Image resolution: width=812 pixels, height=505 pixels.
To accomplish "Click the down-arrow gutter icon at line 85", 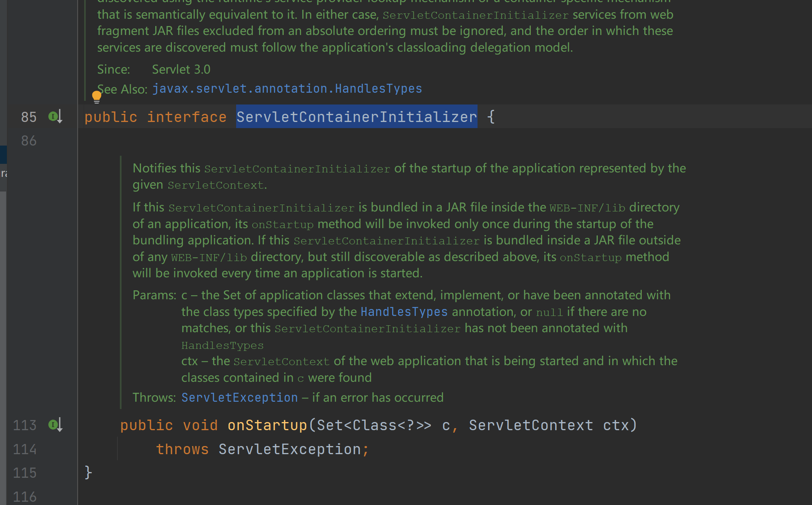I will tap(59, 118).
